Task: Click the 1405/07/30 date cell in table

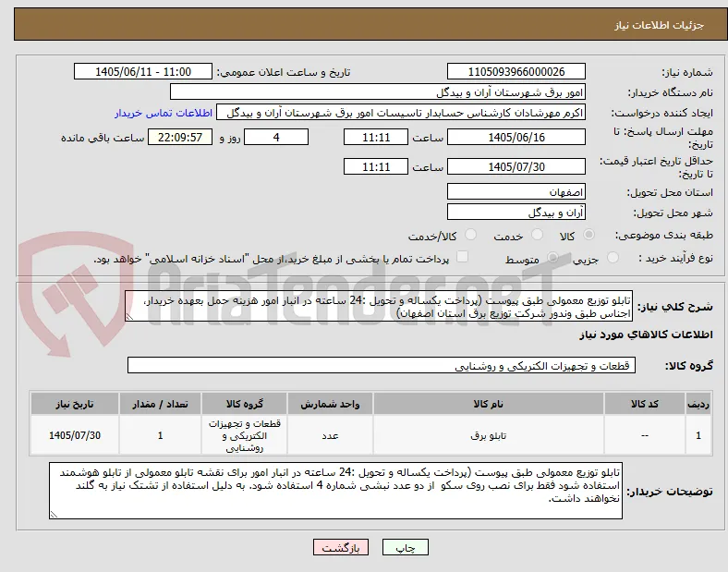Action: point(75,435)
